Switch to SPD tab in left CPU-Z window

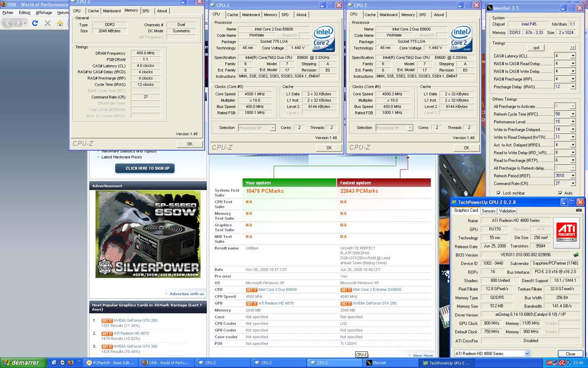point(146,11)
